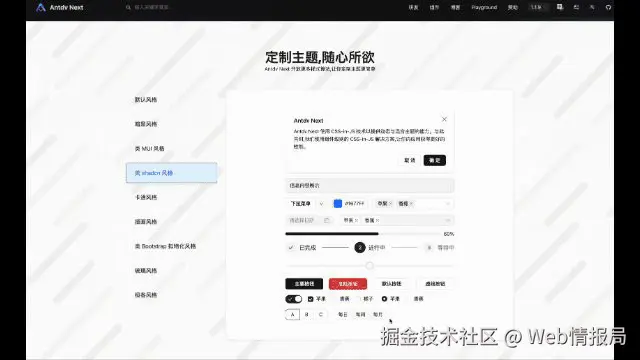Click the date picker input field

pos(309,220)
